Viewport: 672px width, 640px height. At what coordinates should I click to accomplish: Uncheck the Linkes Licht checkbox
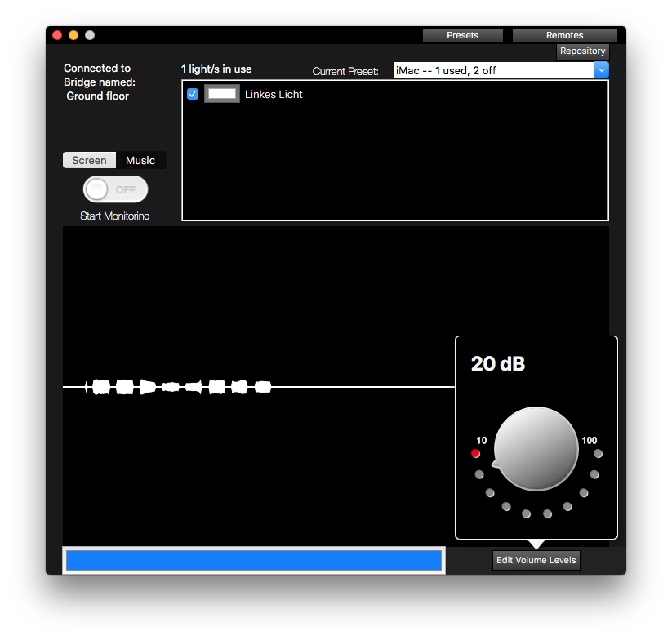[x=193, y=94]
